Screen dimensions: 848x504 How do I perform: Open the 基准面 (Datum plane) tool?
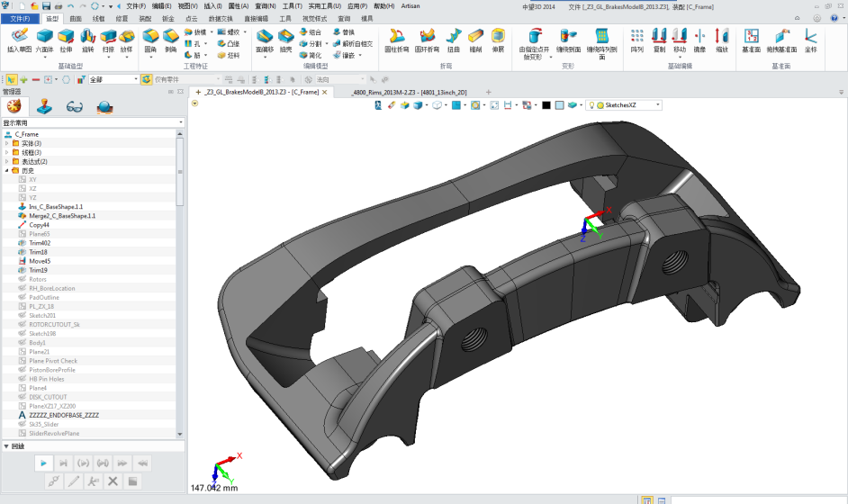(x=751, y=40)
